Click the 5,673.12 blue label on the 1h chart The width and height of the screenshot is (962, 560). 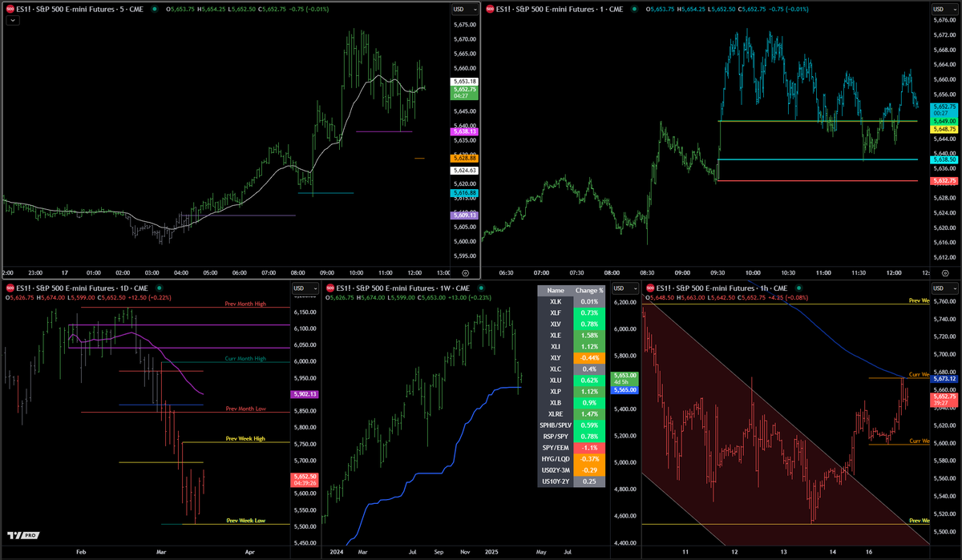point(944,378)
